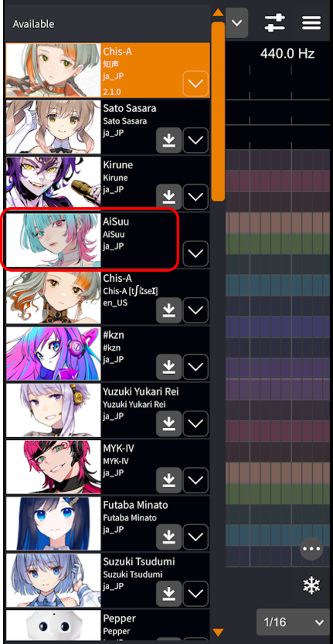Open the hamburger menu

tap(311, 23)
